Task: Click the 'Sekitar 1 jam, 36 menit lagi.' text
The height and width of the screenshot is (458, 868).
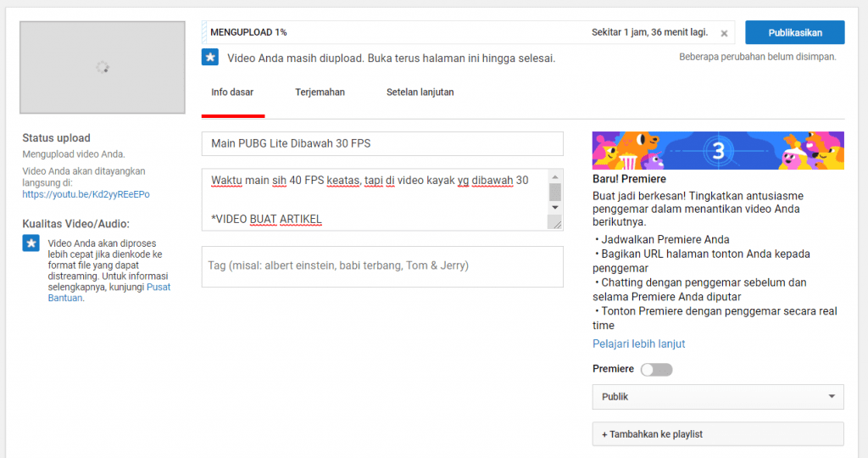Action: (x=650, y=32)
